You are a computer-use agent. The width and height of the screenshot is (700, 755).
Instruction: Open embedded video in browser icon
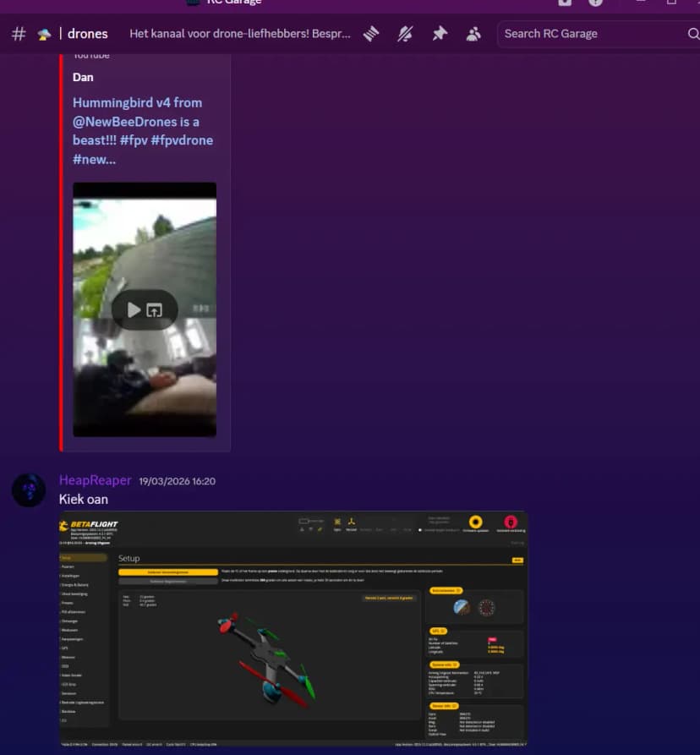154,310
